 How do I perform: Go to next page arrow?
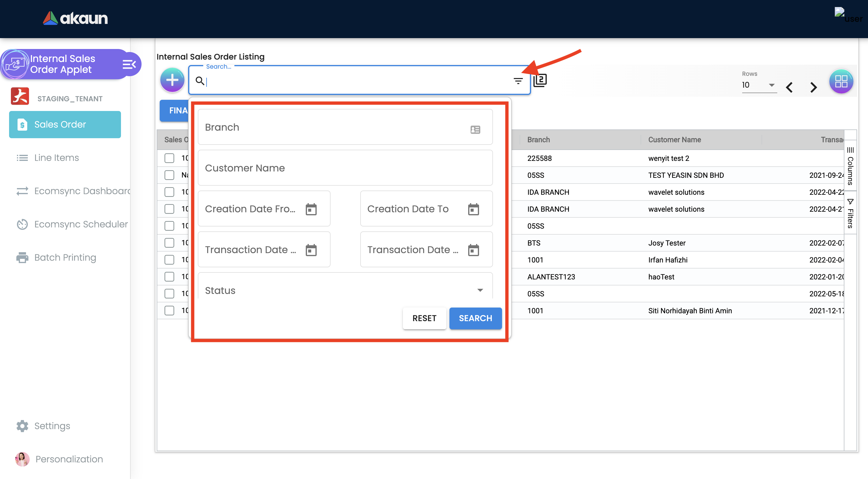tap(814, 87)
